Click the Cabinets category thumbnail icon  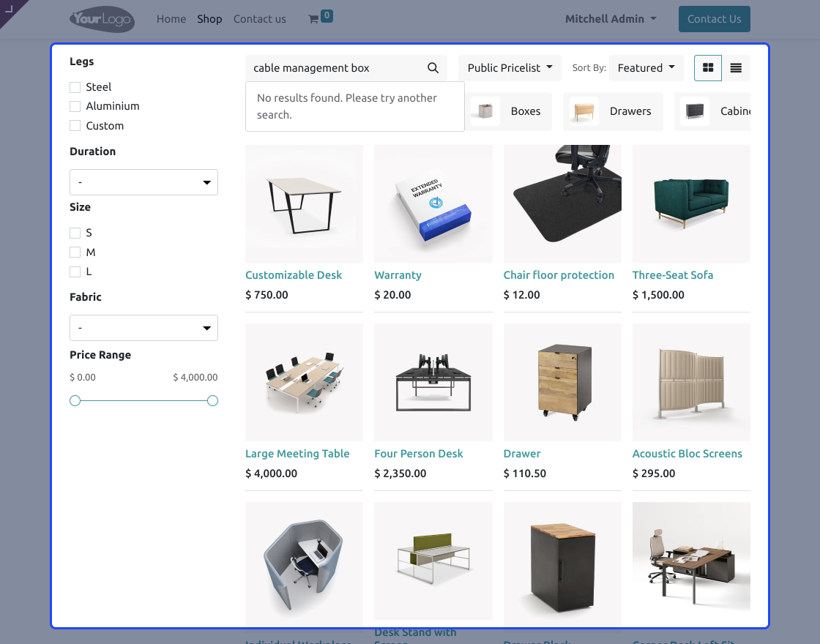[x=695, y=111]
